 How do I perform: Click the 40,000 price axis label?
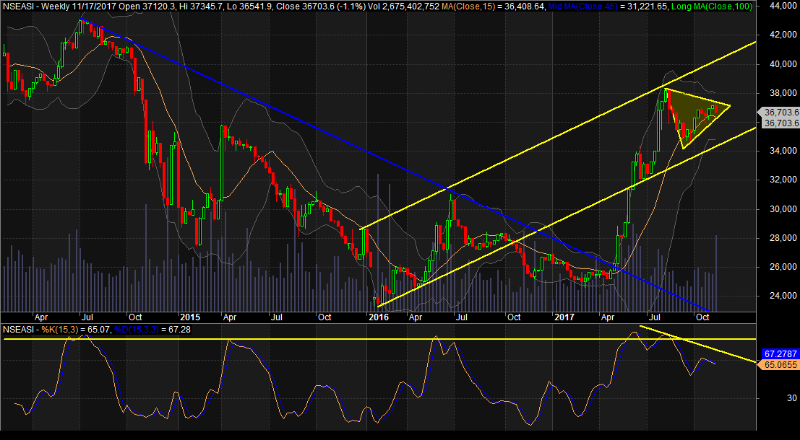(x=782, y=64)
